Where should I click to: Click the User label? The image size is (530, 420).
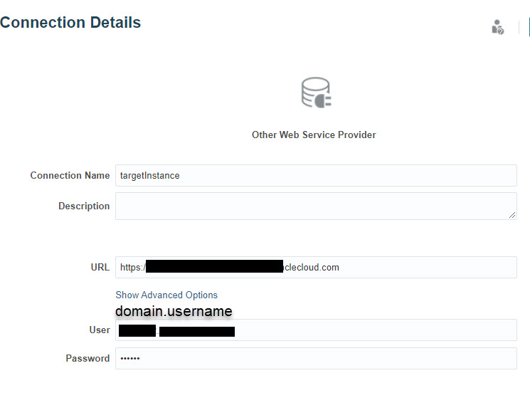coord(100,330)
